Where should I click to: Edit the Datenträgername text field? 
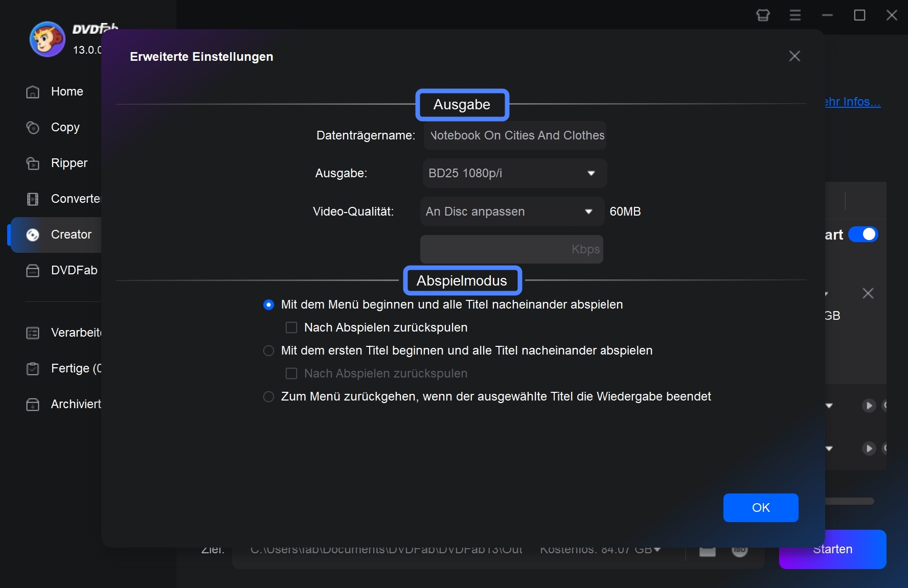515,135
